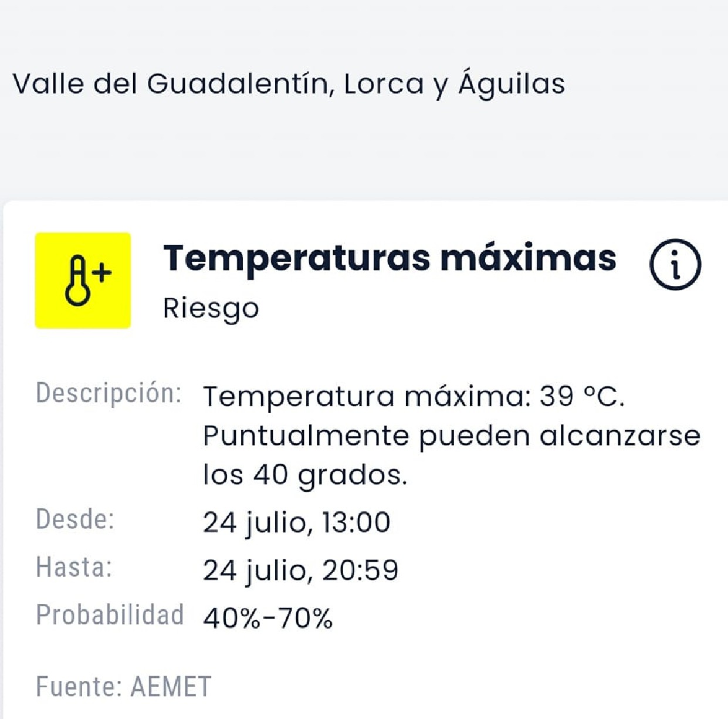Select the los 40 grados text
Image resolution: width=728 pixels, height=719 pixels.
(304, 475)
